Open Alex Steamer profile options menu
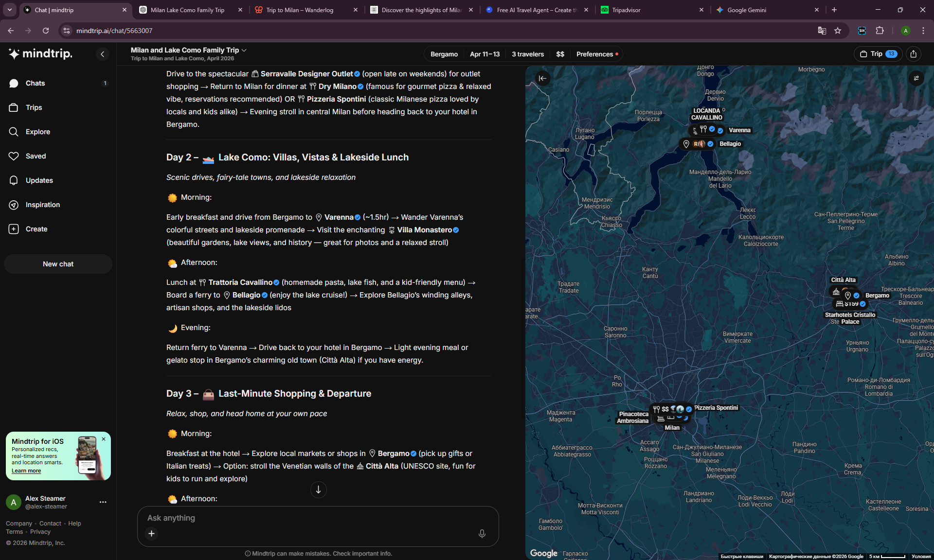934x560 pixels. coord(103,502)
